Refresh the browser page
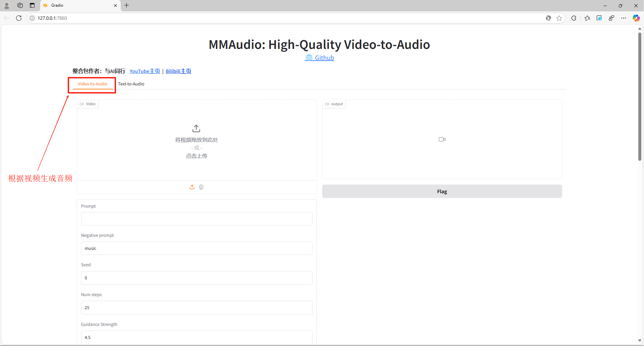 [x=19, y=18]
